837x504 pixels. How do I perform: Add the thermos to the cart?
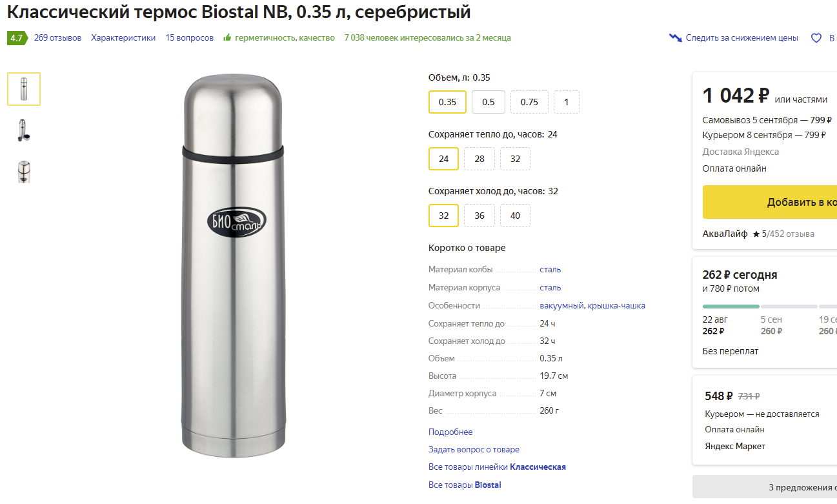tap(769, 202)
